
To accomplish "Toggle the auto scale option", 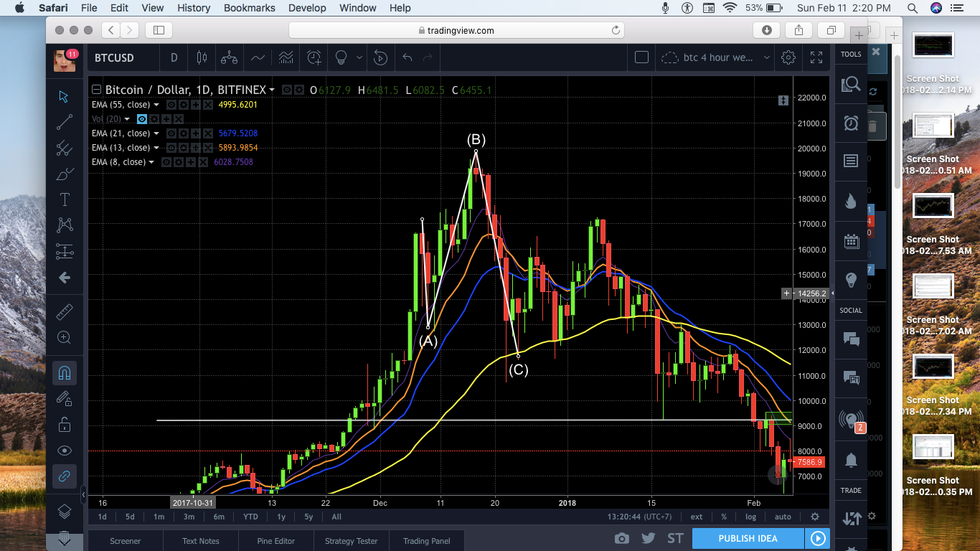I will (783, 517).
